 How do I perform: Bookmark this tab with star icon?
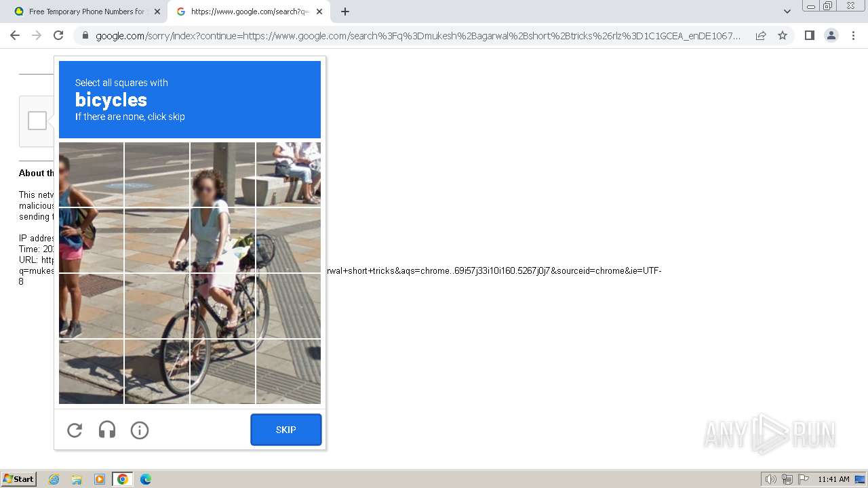[x=783, y=35]
